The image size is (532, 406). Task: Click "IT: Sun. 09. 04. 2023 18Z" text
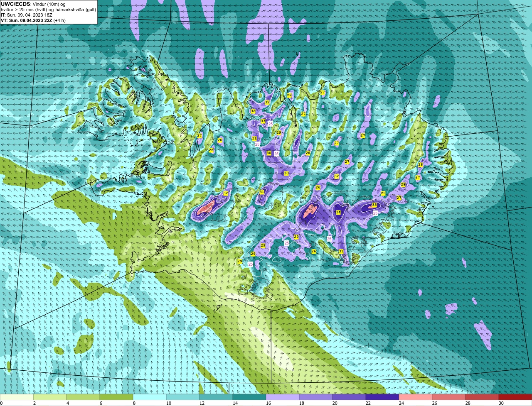tap(27, 15)
